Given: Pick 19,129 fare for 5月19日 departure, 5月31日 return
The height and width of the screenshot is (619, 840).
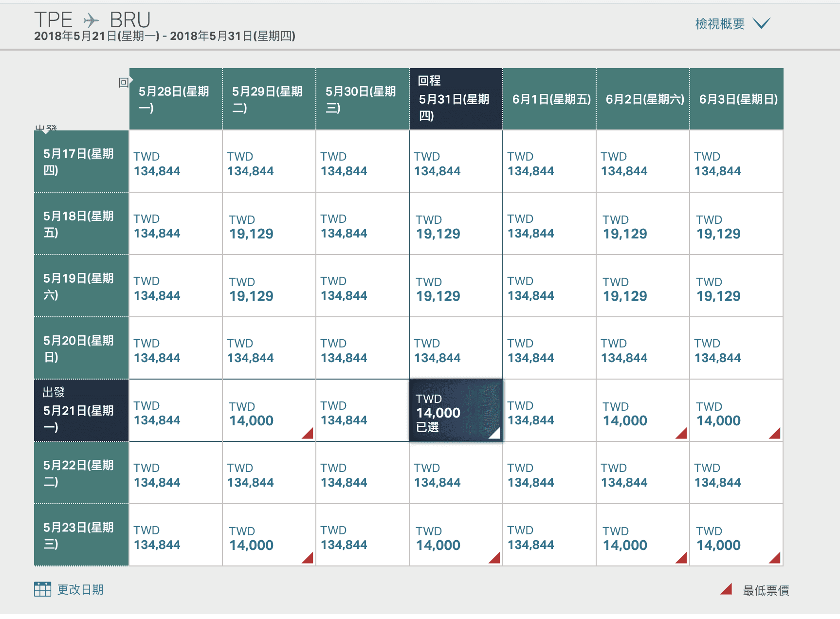Looking at the screenshot, I should click(456, 286).
